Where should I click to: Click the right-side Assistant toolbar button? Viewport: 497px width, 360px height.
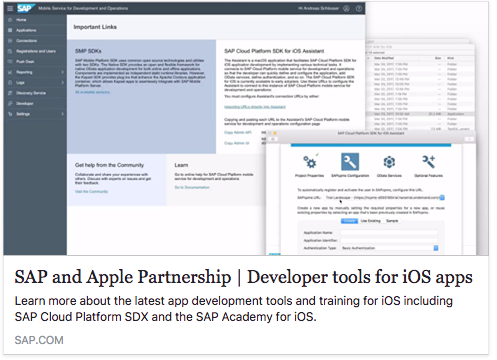[469, 139]
